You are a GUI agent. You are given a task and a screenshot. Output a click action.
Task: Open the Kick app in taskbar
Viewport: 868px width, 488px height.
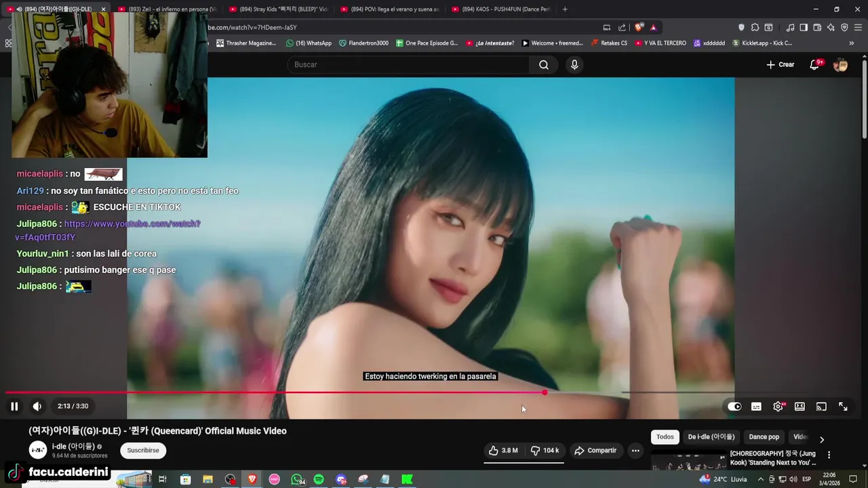408,479
